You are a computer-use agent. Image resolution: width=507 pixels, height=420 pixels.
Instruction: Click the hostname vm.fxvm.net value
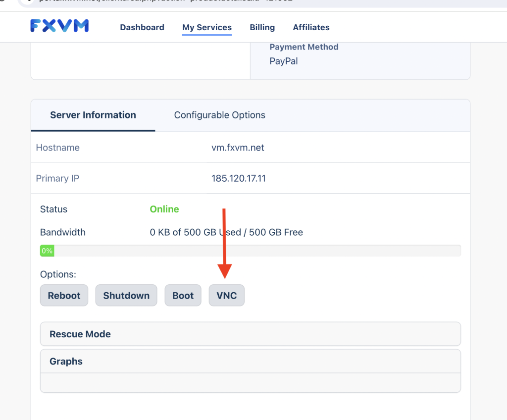click(x=238, y=148)
